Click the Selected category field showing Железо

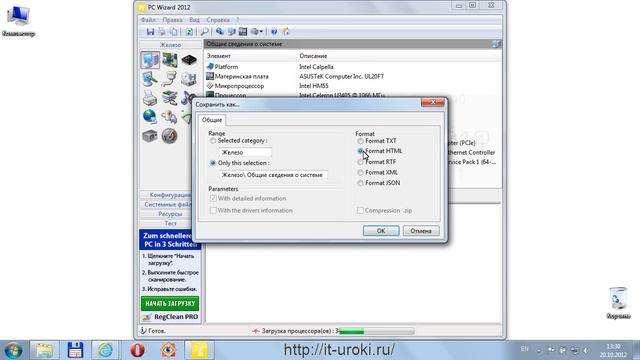245,152
